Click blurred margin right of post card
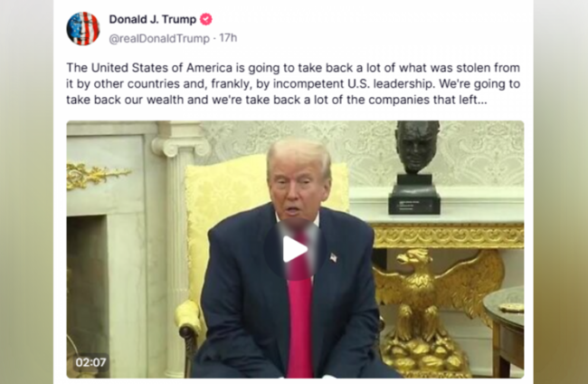 point(561,192)
